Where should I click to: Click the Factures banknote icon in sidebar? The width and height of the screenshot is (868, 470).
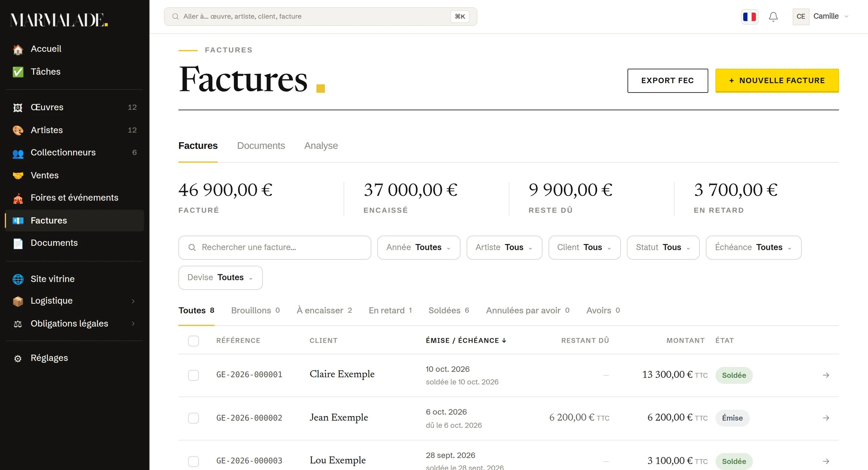click(x=18, y=221)
